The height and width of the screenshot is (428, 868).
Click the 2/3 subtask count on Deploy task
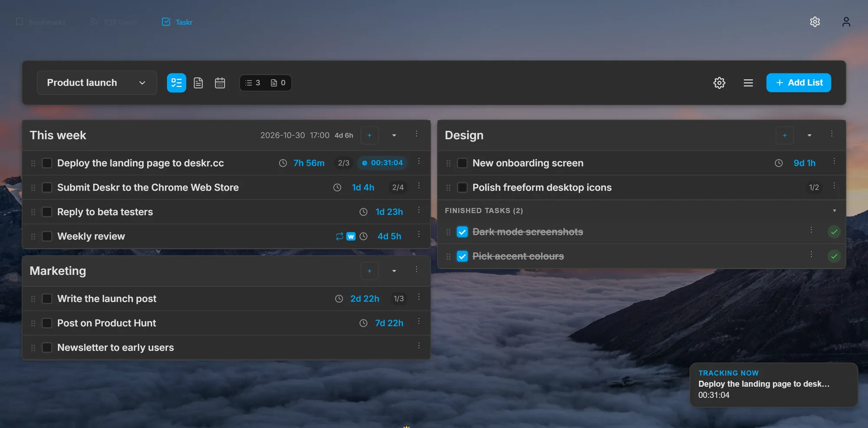click(344, 163)
